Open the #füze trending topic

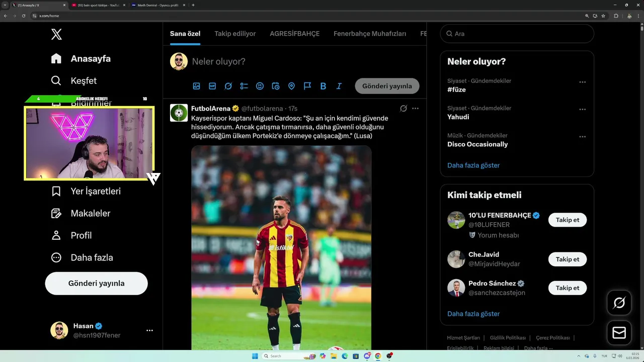456,89
